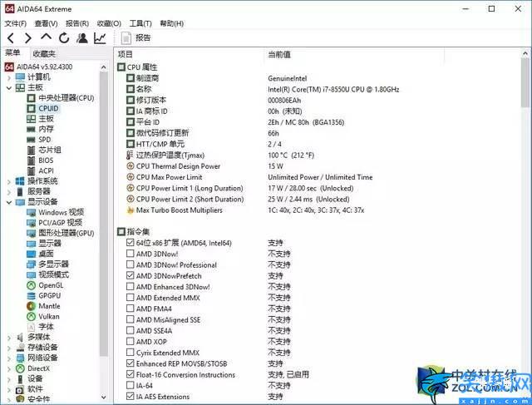Go forward with the right arrow toolbar icon
Viewport: 532px width, 405px height.
[28, 38]
